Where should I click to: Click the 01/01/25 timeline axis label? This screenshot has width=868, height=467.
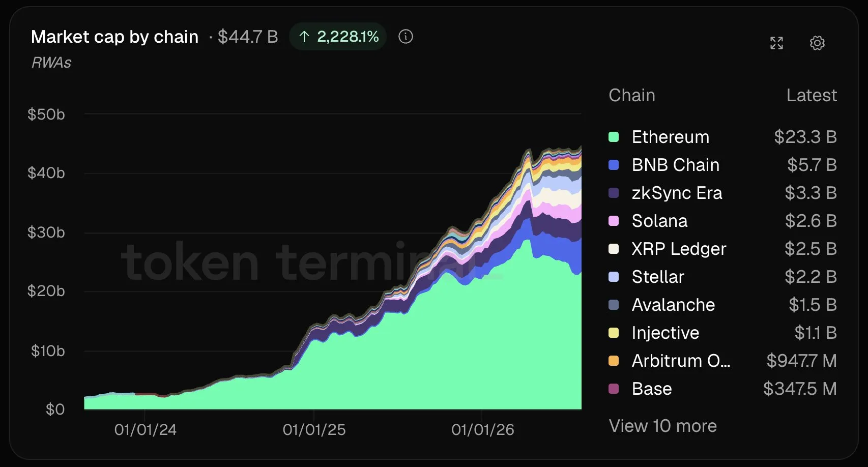[x=314, y=430]
